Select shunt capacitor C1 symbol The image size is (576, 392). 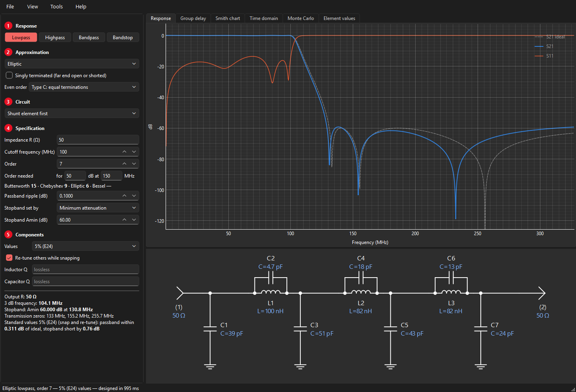point(210,329)
